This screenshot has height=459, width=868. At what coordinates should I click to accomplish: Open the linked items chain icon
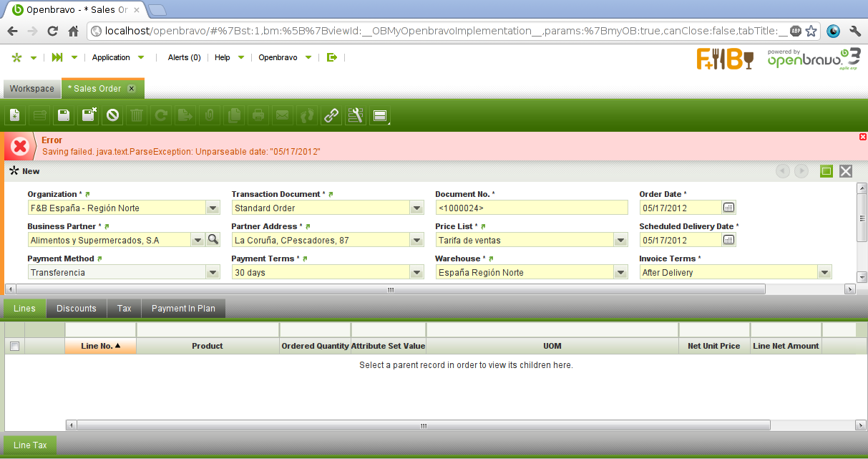331,115
